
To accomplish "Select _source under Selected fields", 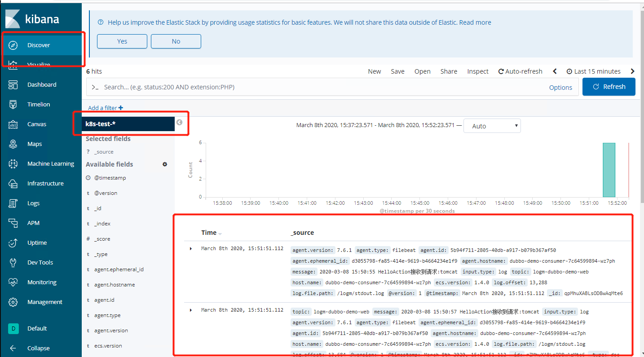I will click(x=104, y=152).
